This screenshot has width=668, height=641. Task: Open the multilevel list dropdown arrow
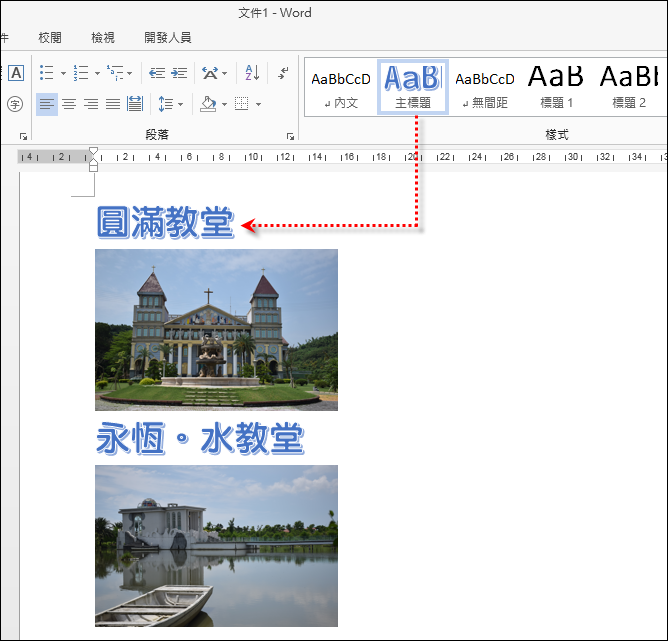coord(130,73)
